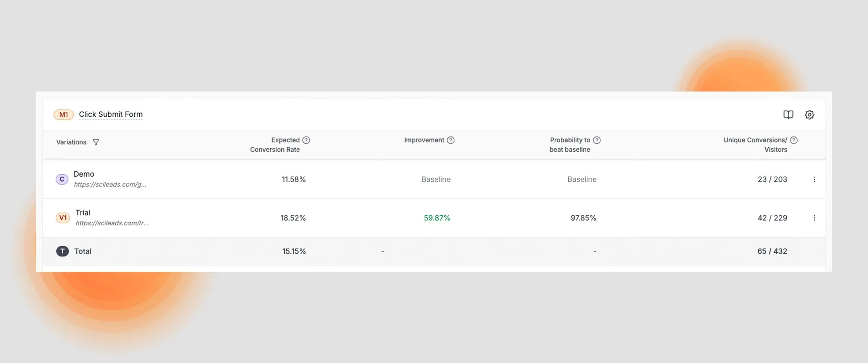Click the help icon beside Expected Conversion Rate
The height and width of the screenshot is (363, 868).
(x=307, y=140)
